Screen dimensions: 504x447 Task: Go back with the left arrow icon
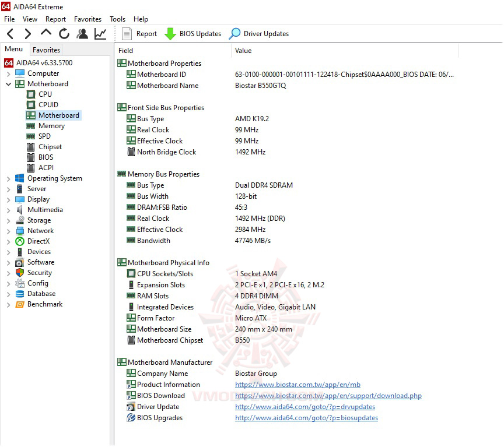[10, 34]
